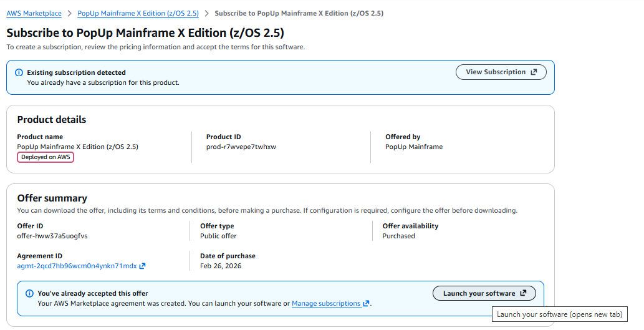This screenshot has width=644, height=330.
Task: Click the offer ID offer-hww37a5uogfvs text
Action: pos(52,236)
